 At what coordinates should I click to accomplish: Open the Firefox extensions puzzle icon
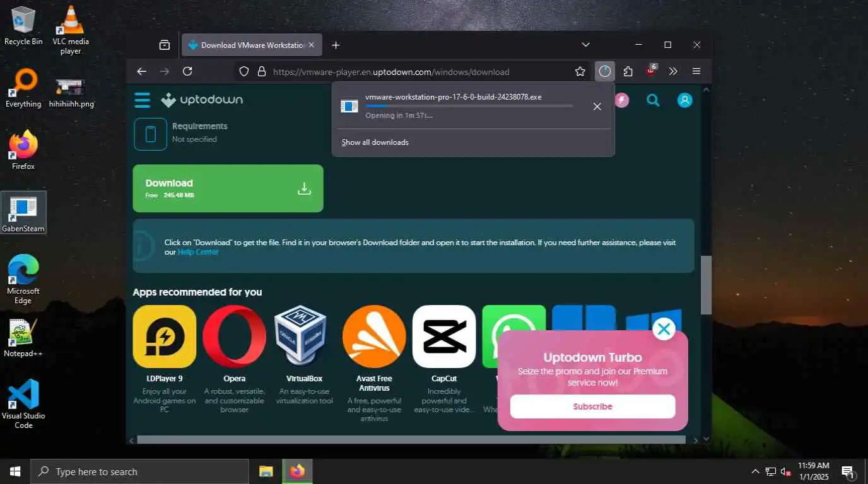point(628,71)
